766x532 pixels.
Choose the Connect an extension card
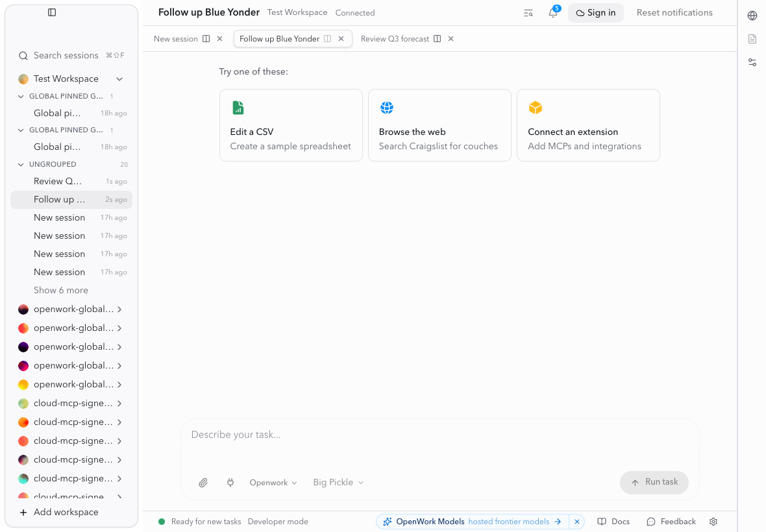(588, 125)
